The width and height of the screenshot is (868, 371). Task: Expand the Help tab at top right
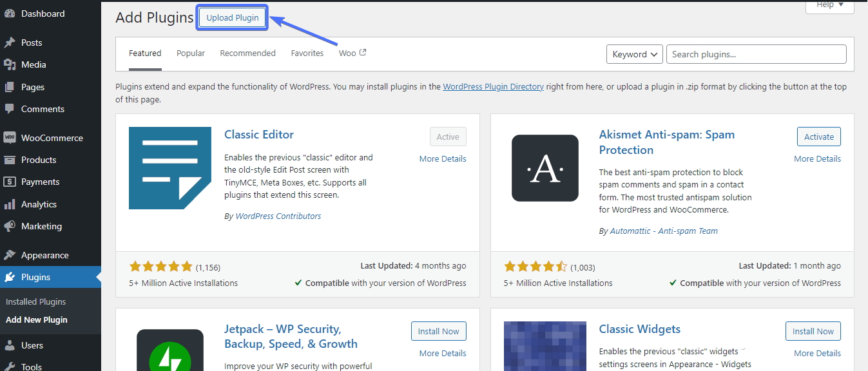pyautogui.click(x=830, y=5)
